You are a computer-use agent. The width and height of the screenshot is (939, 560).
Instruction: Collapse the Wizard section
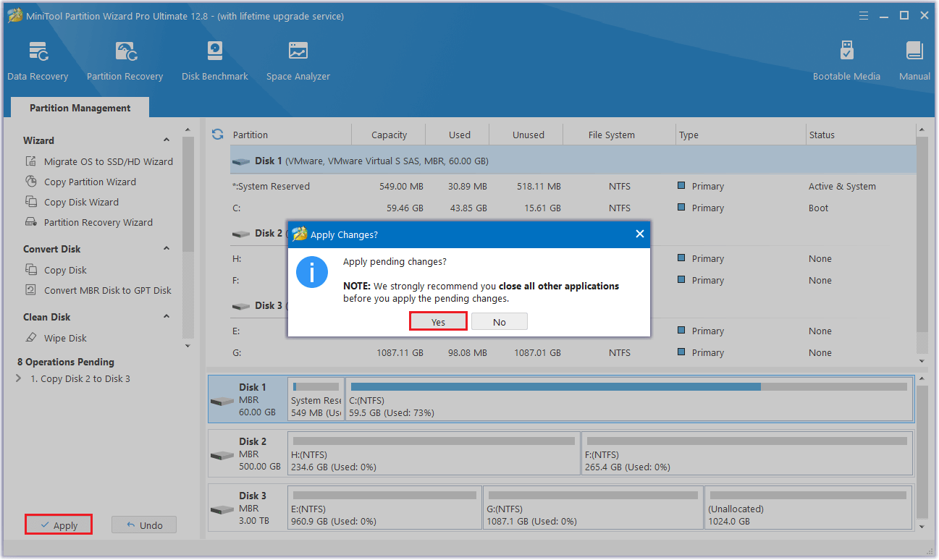(x=166, y=140)
